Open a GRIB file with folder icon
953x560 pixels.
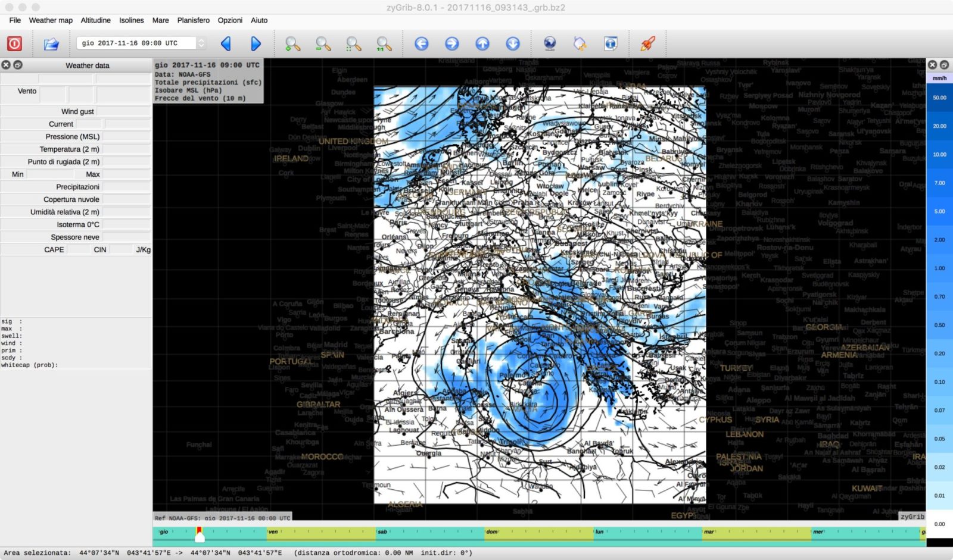[x=51, y=43]
